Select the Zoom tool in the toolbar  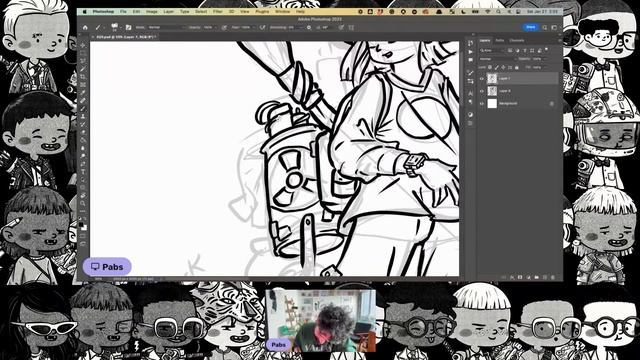click(83, 203)
